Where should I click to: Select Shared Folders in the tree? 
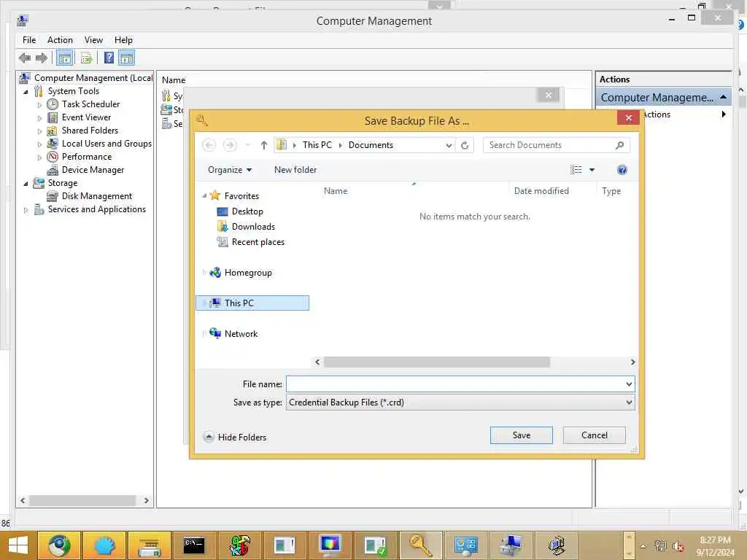coord(90,131)
